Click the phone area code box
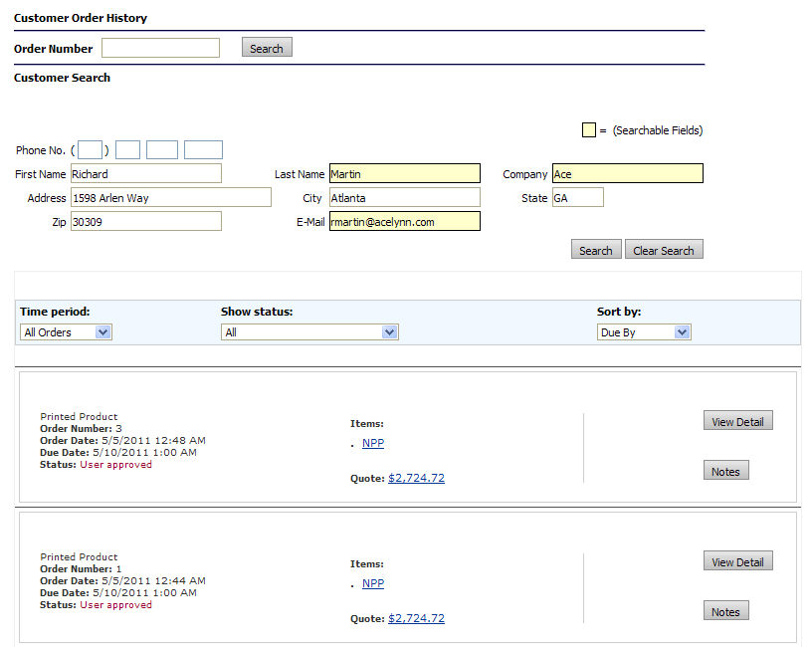The height and width of the screenshot is (647, 812). pyautogui.click(x=90, y=150)
